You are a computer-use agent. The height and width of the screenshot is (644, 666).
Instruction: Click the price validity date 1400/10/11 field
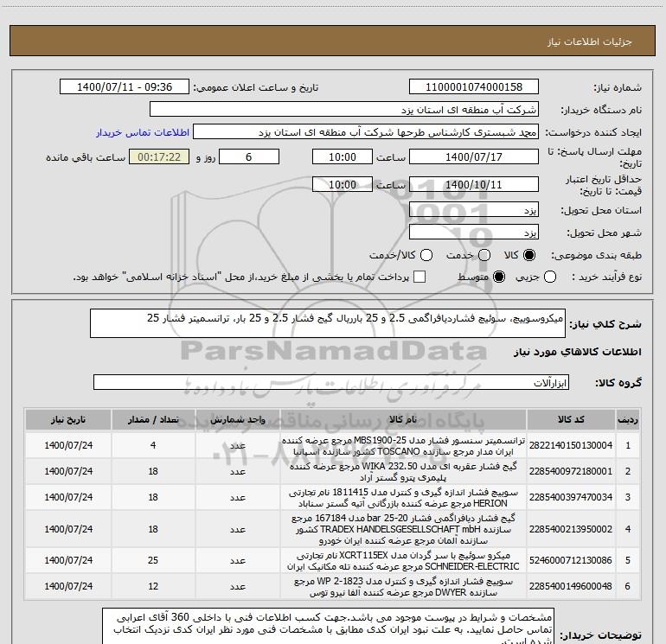click(x=474, y=184)
